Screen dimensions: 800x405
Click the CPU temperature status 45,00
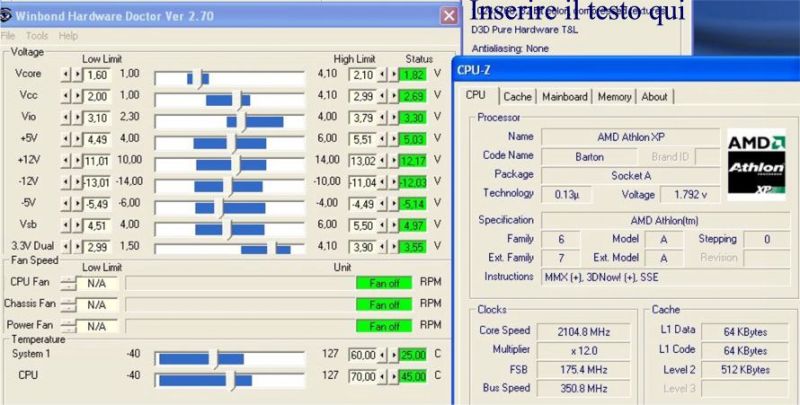pyautogui.click(x=412, y=377)
